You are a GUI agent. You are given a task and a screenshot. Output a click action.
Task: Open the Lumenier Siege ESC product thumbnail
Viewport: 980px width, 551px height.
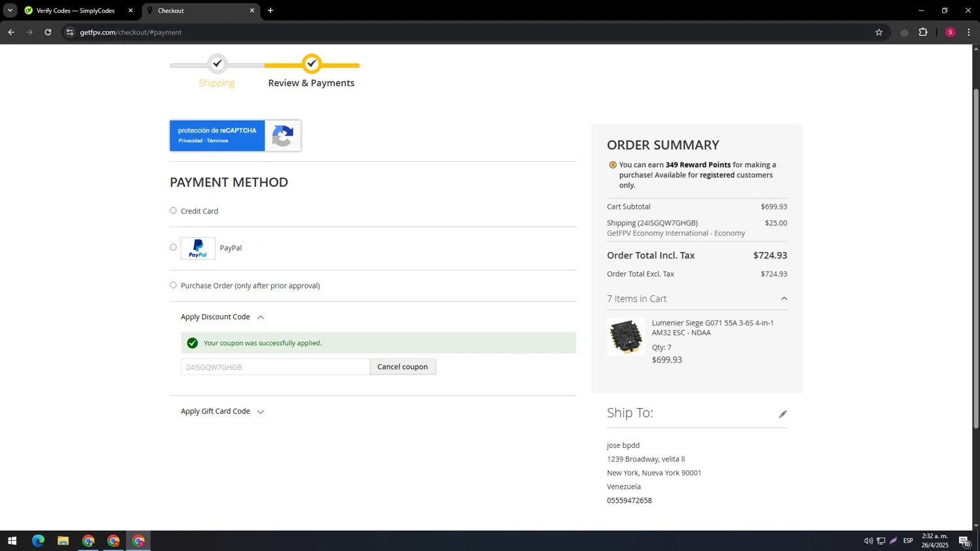coord(626,337)
